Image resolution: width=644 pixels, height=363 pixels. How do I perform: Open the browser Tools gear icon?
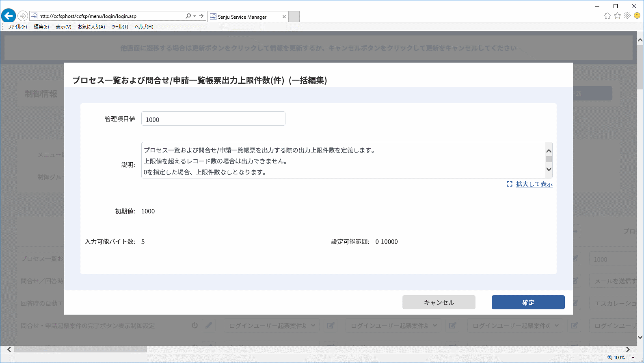pyautogui.click(x=627, y=16)
